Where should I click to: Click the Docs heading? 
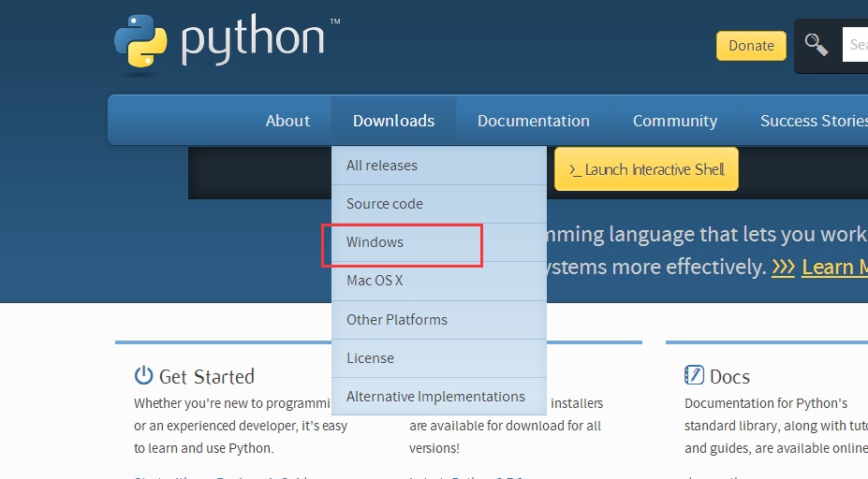(x=729, y=377)
